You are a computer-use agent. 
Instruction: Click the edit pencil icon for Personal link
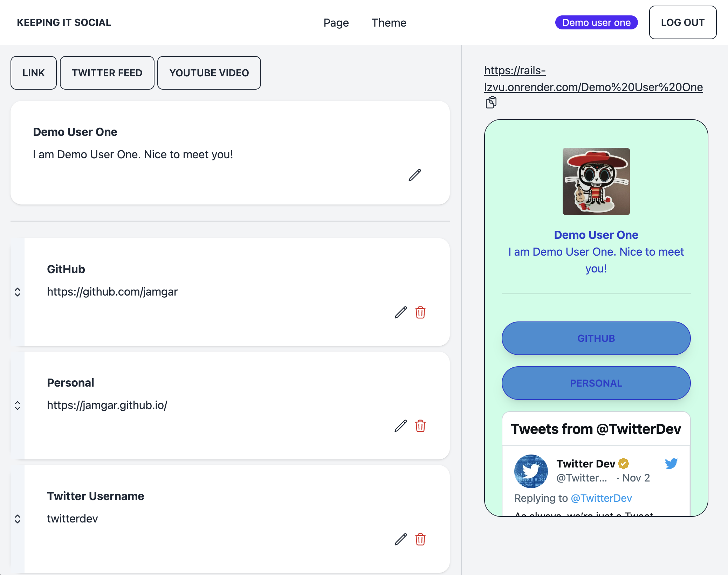coord(401,425)
